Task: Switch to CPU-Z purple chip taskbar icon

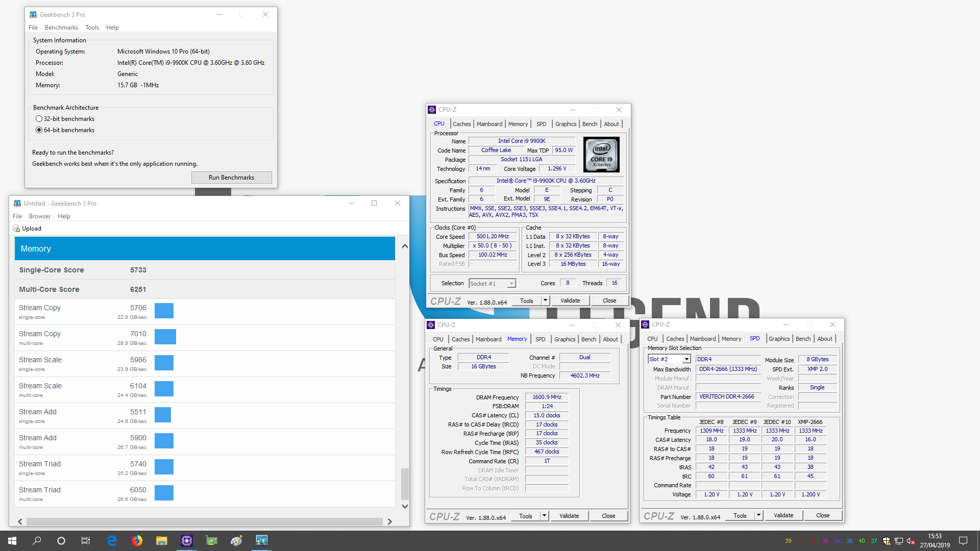Action: tap(187, 541)
